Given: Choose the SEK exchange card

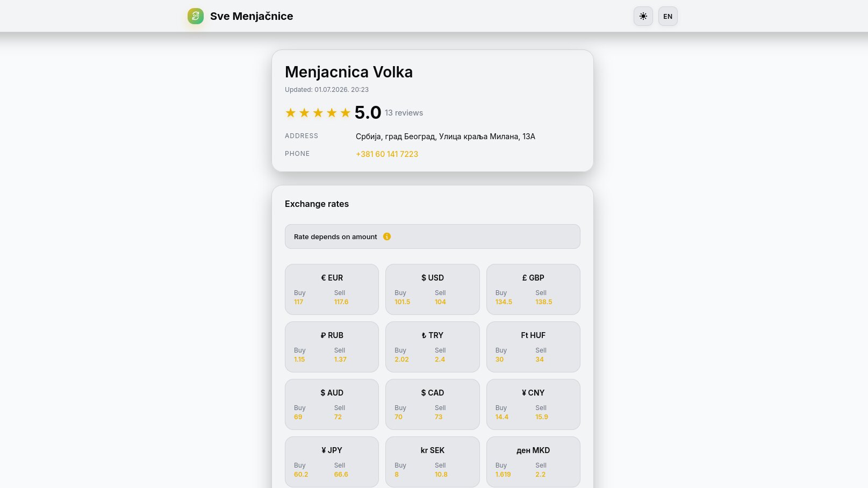Looking at the screenshot, I should coord(433,462).
